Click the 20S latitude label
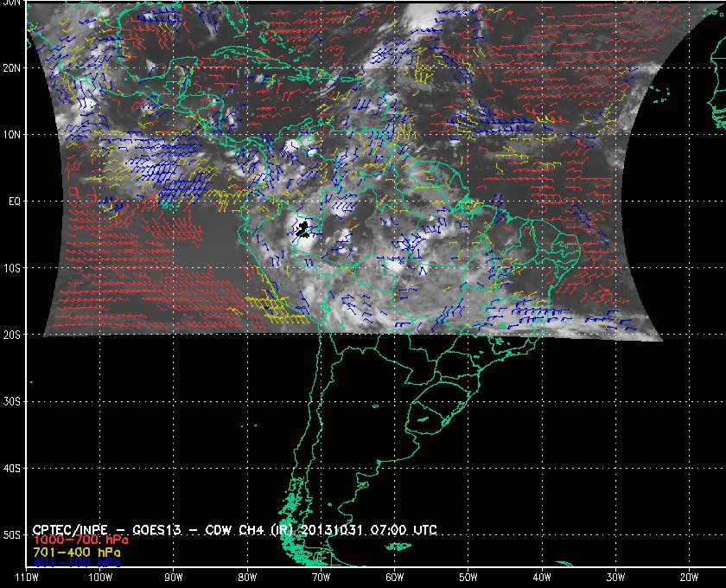The height and width of the screenshot is (588, 726). (x=12, y=335)
